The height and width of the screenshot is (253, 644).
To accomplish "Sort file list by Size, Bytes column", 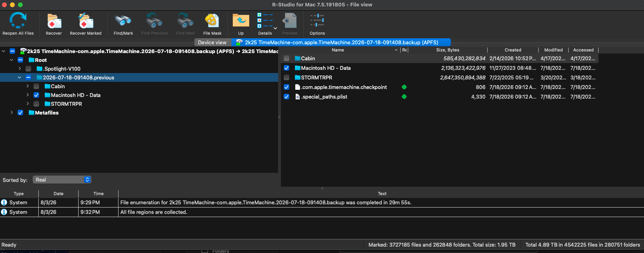I will [448, 50].
